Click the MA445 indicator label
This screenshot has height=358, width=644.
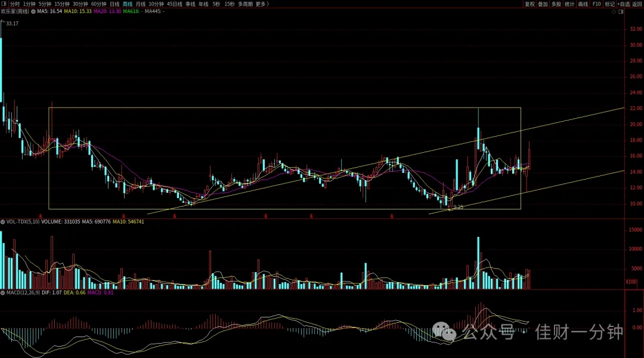155,11
